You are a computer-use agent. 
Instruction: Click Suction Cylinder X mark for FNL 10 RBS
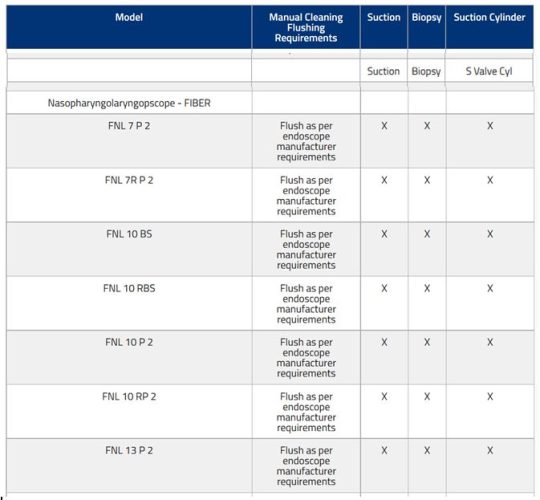[490, 288]
